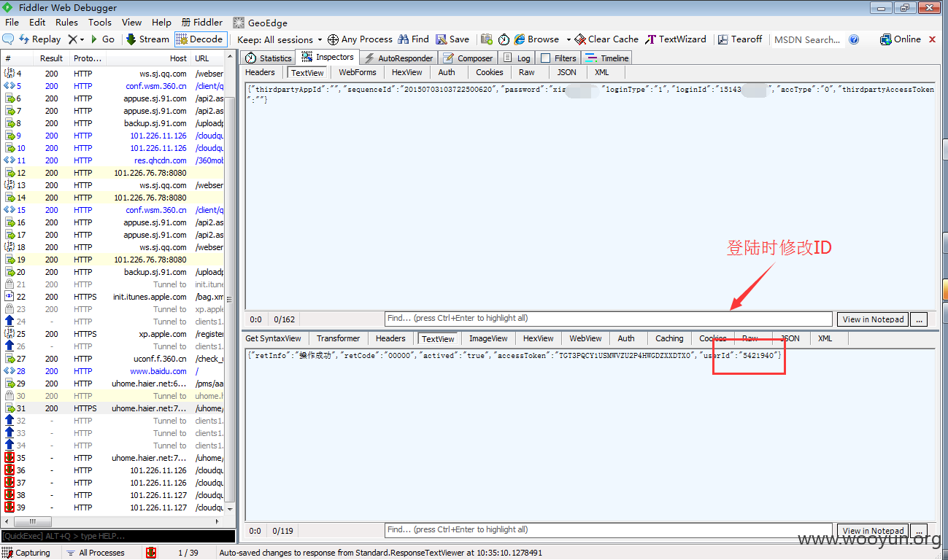The height and width of the screenshot is (560, 948).
Task: Click response View in Notepad button
Action: coord(874,530)
